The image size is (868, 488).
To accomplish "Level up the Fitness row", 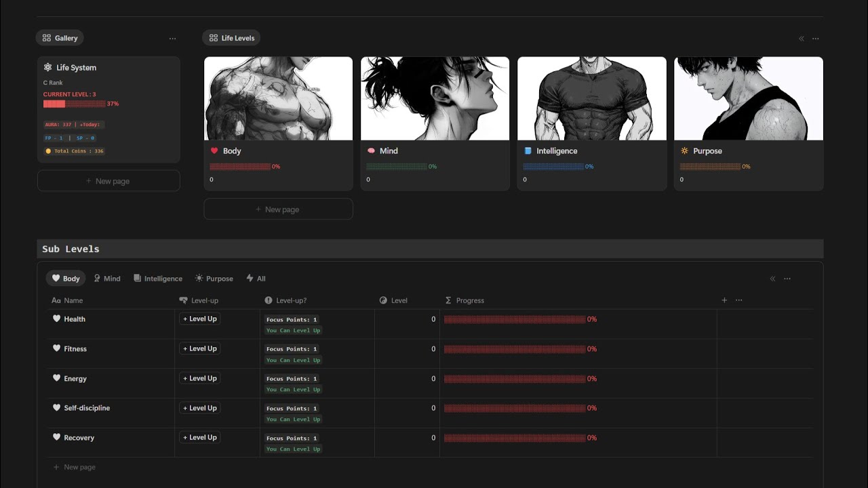I will [199, 348].
